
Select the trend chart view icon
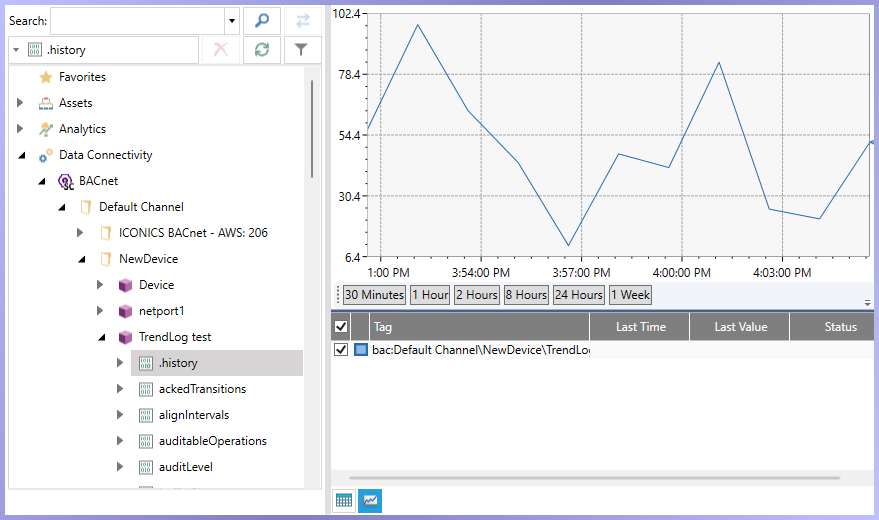tap(370, 500)
